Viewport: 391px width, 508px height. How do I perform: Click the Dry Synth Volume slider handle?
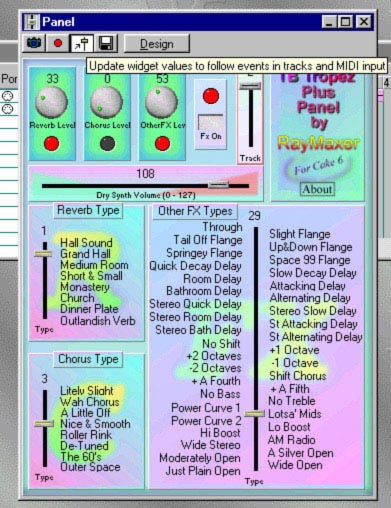pos(218,185)
